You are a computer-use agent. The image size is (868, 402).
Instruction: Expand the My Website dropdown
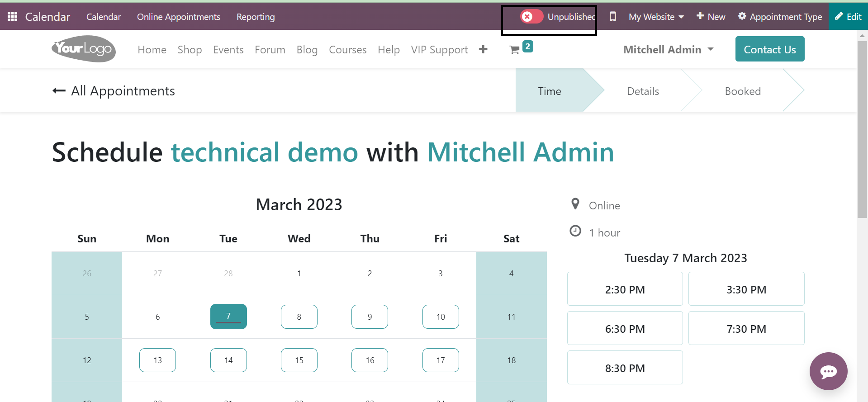click(656, 17)
